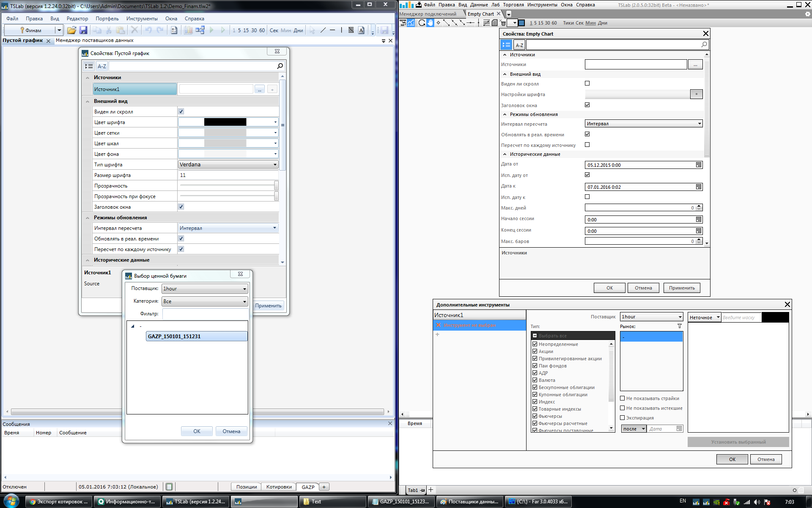Uncheck Пересчет по каждому источнику in left dialog
The image size is (812, 508).
tap(181, 249)
